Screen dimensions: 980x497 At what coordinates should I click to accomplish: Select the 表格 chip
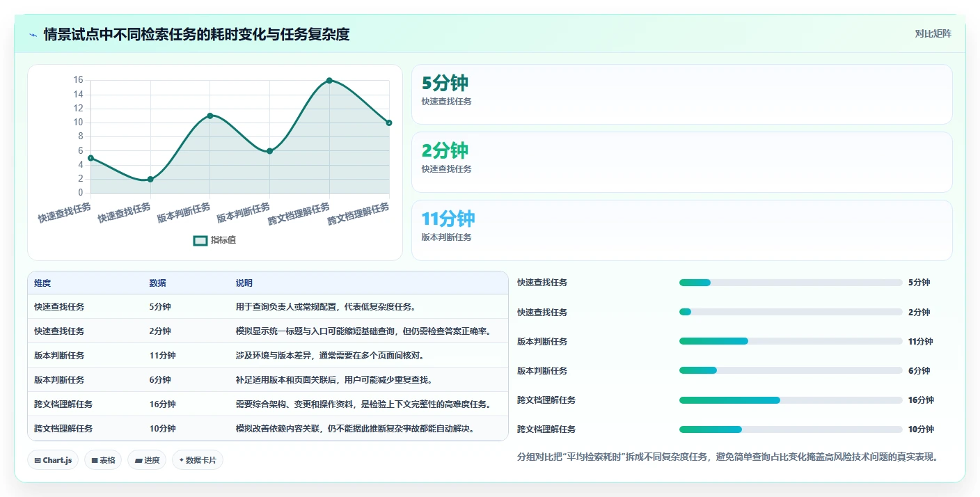(103, 460)
